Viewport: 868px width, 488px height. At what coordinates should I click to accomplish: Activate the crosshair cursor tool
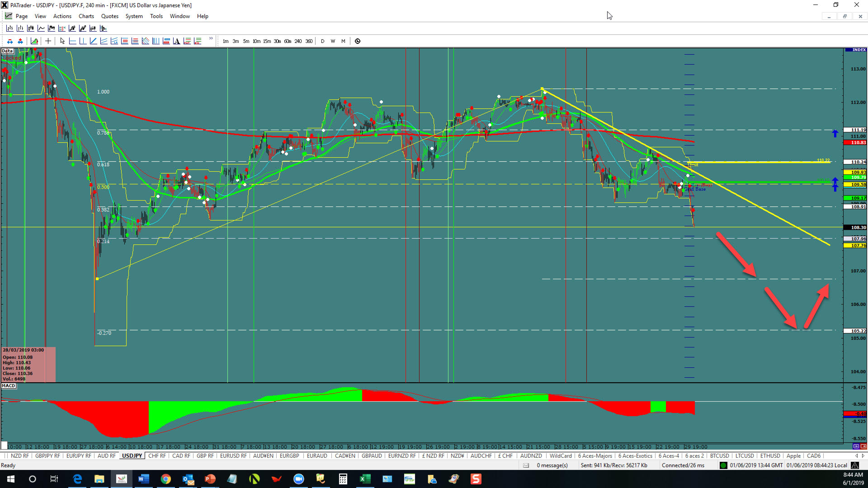48,41
